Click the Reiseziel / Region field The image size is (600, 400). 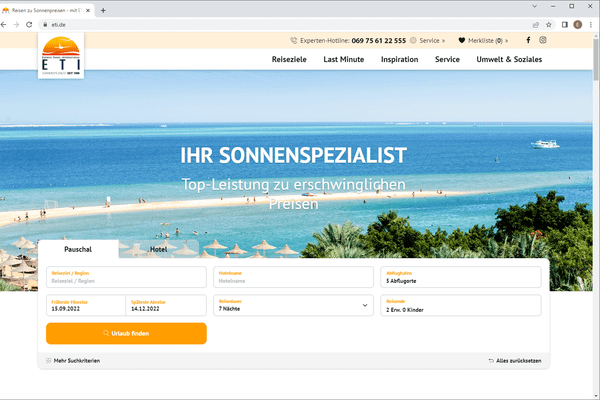pos(126,277)
